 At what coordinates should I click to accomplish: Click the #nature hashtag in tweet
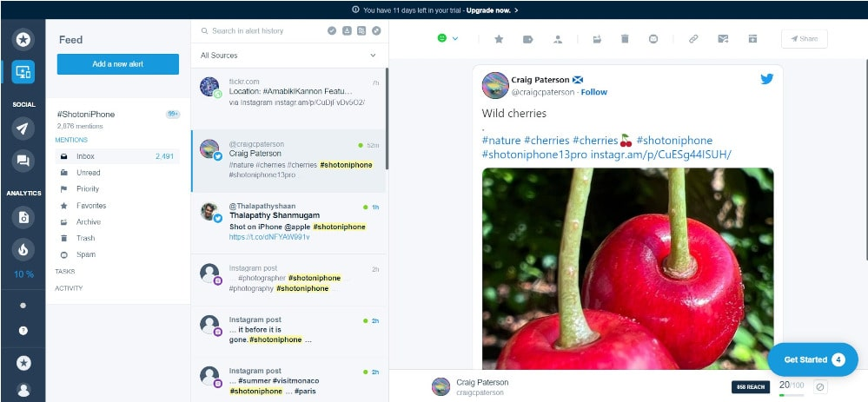tap(501, 141)
